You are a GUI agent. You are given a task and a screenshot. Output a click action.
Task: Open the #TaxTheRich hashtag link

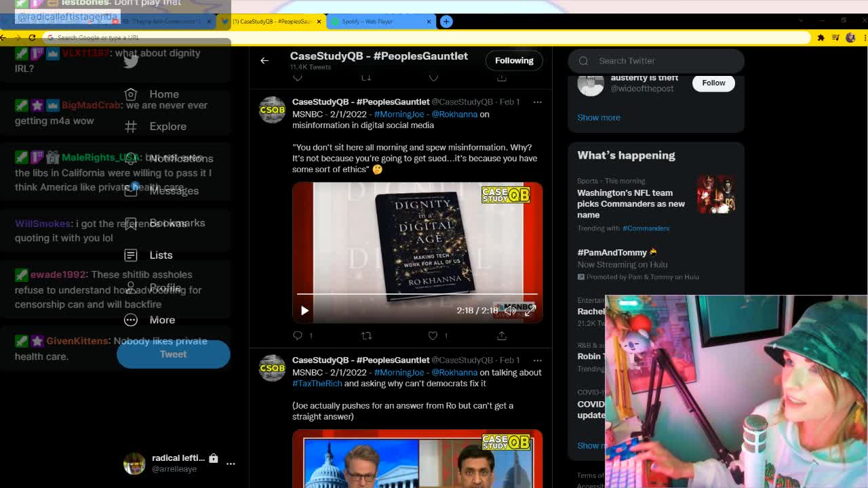pyautogui.click(x=317, y=383)
